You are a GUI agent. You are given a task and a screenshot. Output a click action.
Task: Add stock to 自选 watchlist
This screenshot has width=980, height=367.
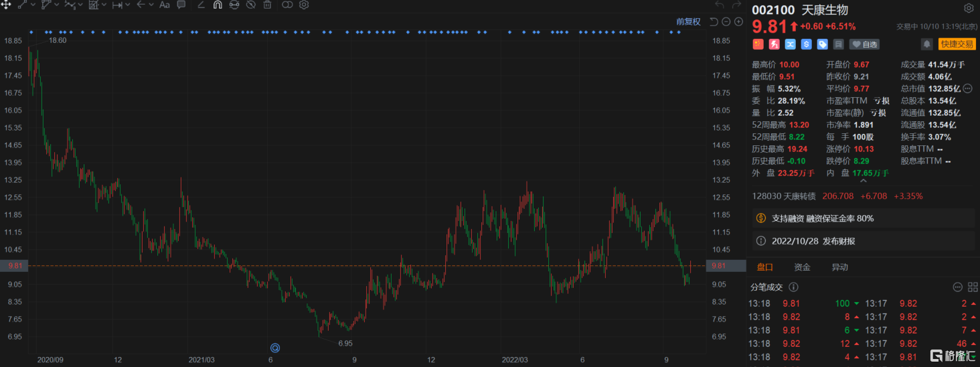pos(865,44)
